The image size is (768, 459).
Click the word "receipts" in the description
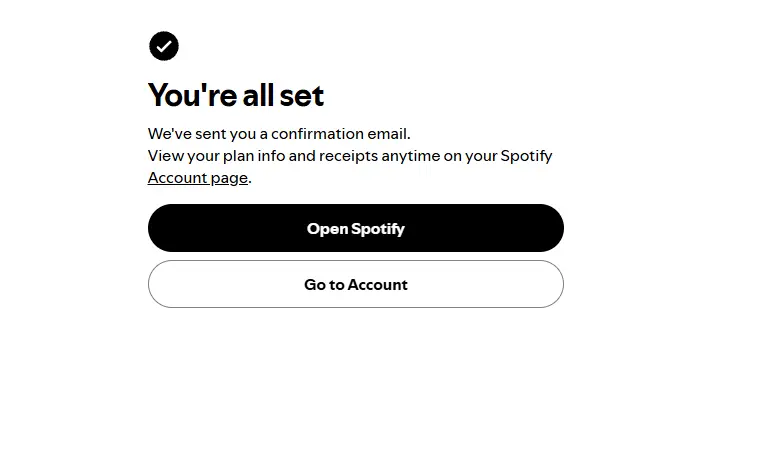coord(348,156)
